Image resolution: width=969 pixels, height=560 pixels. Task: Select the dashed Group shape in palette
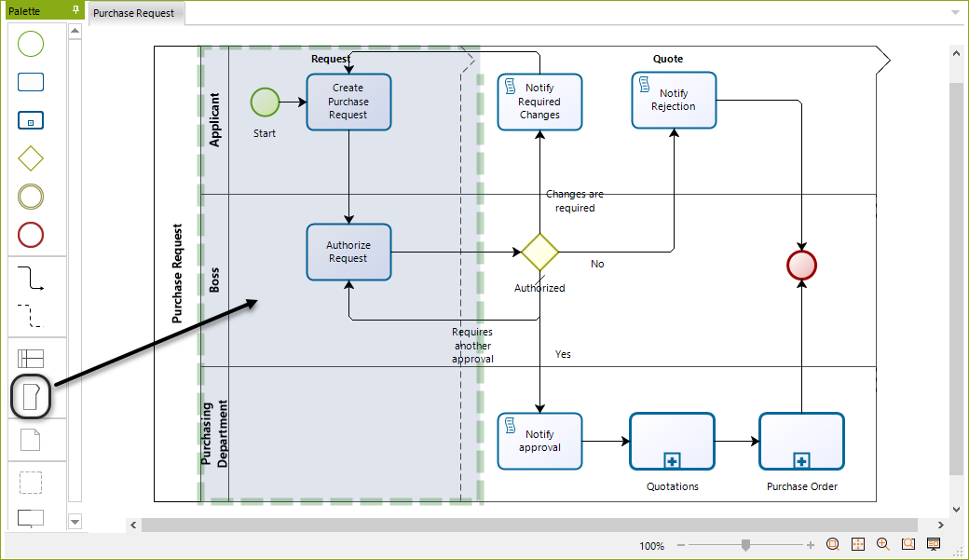[31, 482]
